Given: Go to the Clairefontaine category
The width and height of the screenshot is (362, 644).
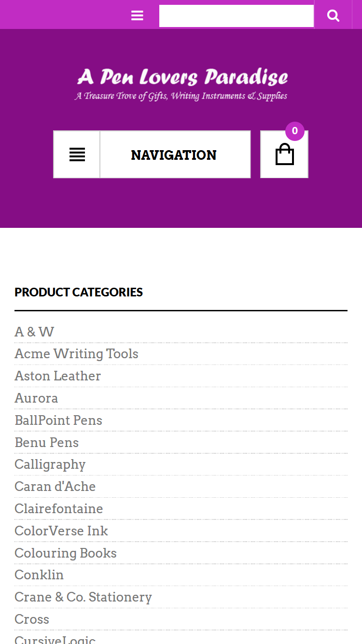Looking at the screenshot, I should (x=58, y=509).
